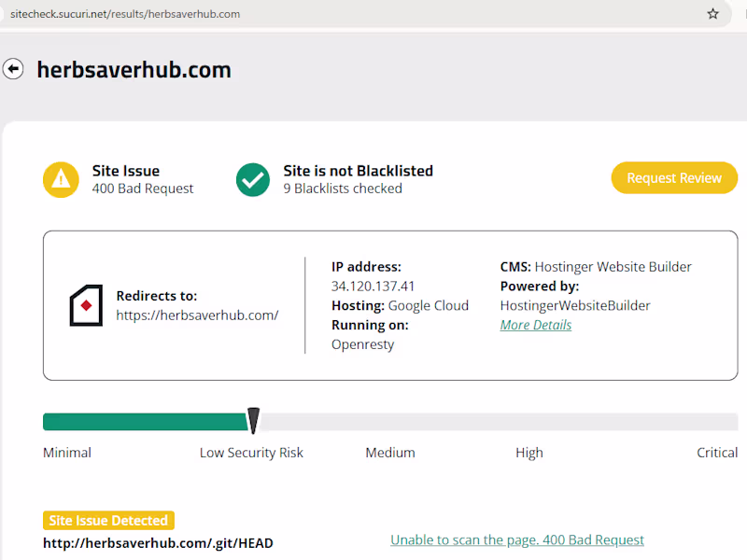Click the 'Minimal' risk label
The image size is (747, 560).
click(x=67, y=453)
